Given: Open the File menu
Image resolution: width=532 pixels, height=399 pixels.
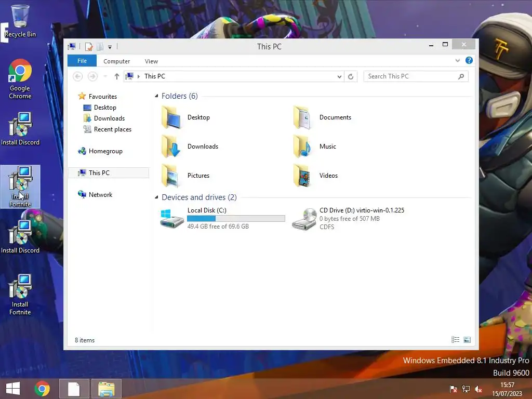Looking at the screenshot, I should click(82, 61).
